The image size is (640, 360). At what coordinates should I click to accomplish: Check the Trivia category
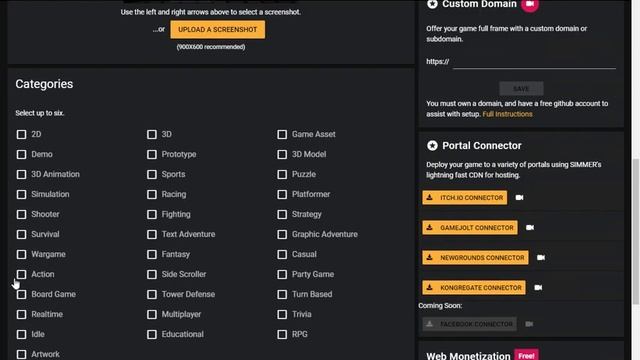pyautogui.click(x=282, y=314)
